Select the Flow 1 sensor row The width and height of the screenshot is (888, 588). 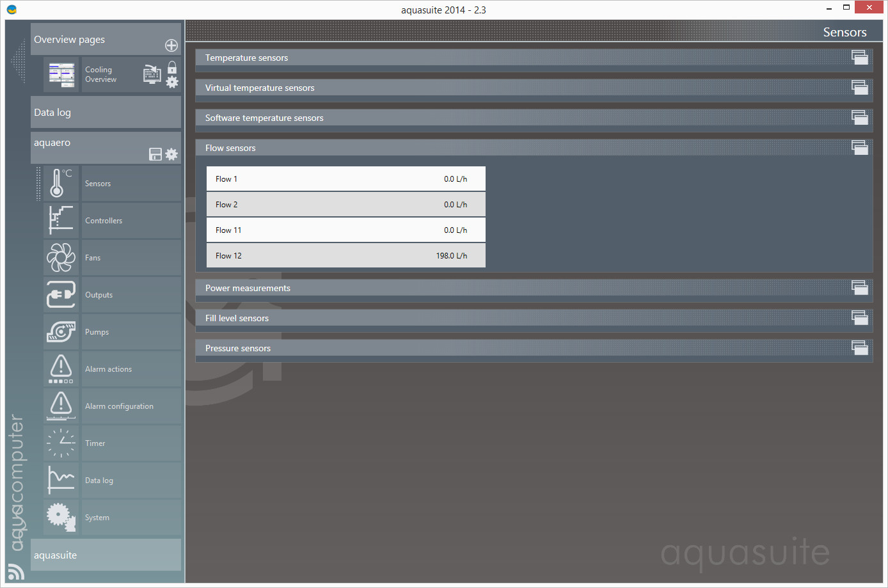(346, 179)
